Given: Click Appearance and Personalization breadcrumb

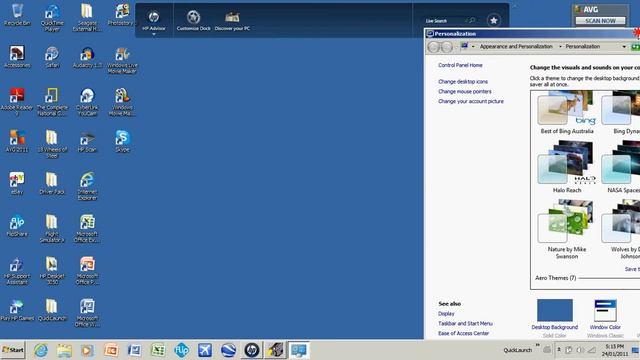Looking at the screenshot, I should pos(516,47).
